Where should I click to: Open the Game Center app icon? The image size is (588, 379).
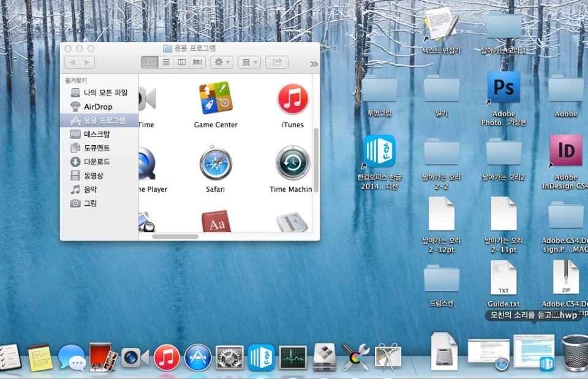coord(215,99)
